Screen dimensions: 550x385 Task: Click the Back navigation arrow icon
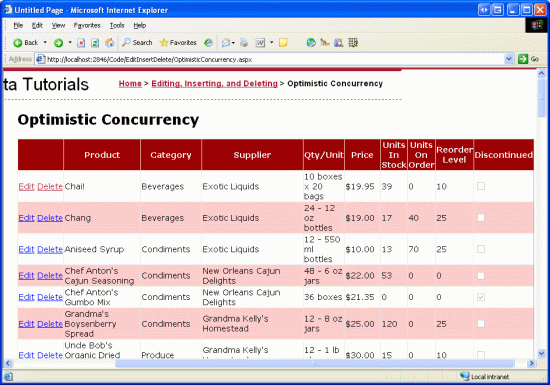18,43
